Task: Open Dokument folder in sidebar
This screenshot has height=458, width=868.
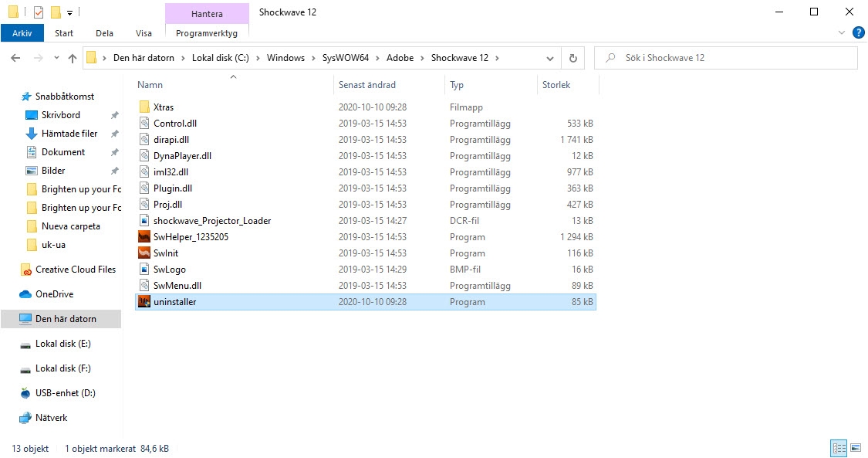Action: coord(56,152)
